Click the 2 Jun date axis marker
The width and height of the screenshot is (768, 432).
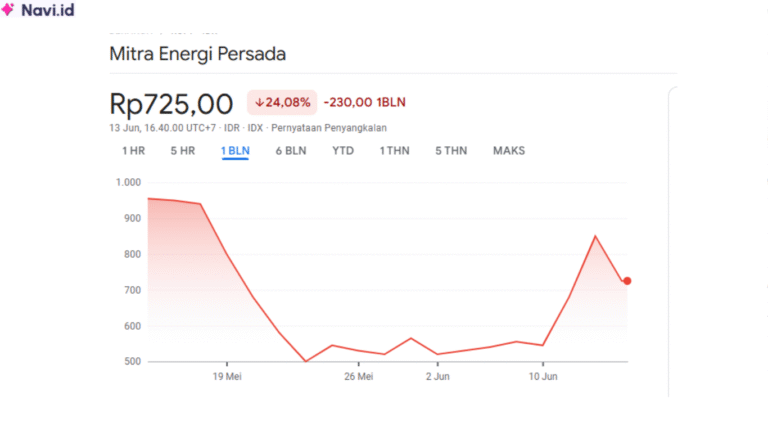(437, 376)
